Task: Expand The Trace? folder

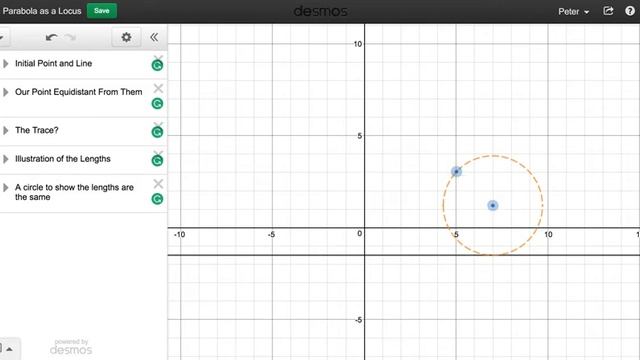Action: pyautogui.click(x=6, y=131)
